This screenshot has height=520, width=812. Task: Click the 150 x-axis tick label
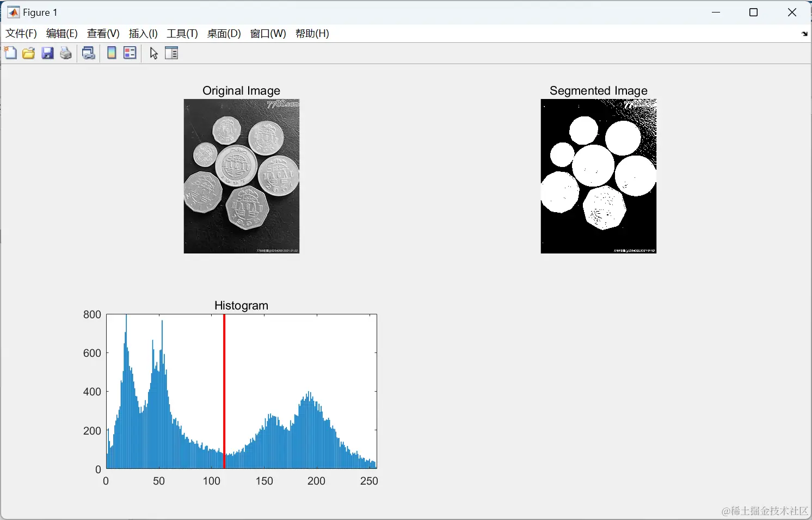pyautogui.click(x=264, y=481)
